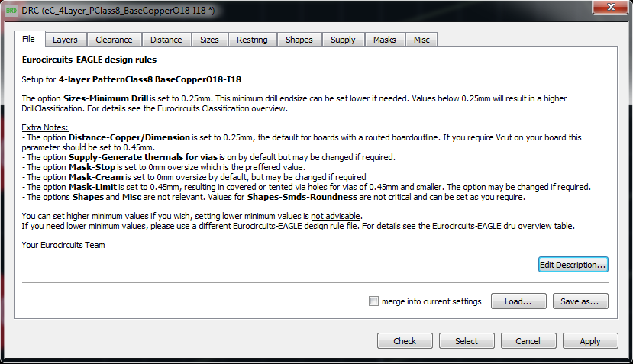Select the Distance tab

click(166, 40)
